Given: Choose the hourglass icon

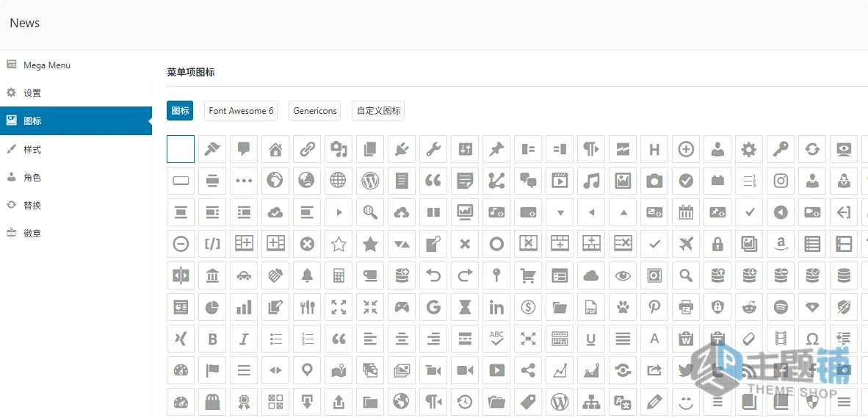Looking at the screenshot, I should [464, 307].
